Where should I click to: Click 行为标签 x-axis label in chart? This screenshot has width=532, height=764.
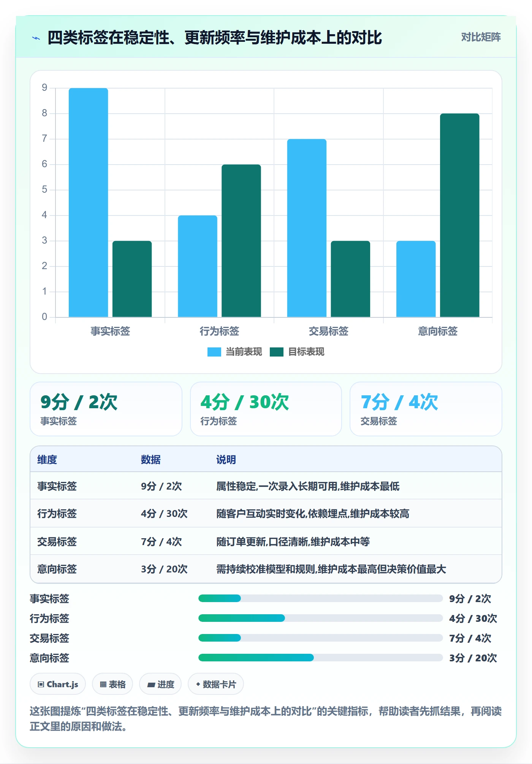(x=219, y=331)
